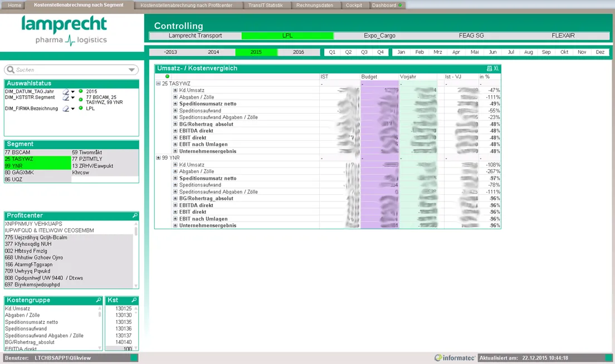
Task: Select company Expo_Cargo
Action: tap(379, 36)
